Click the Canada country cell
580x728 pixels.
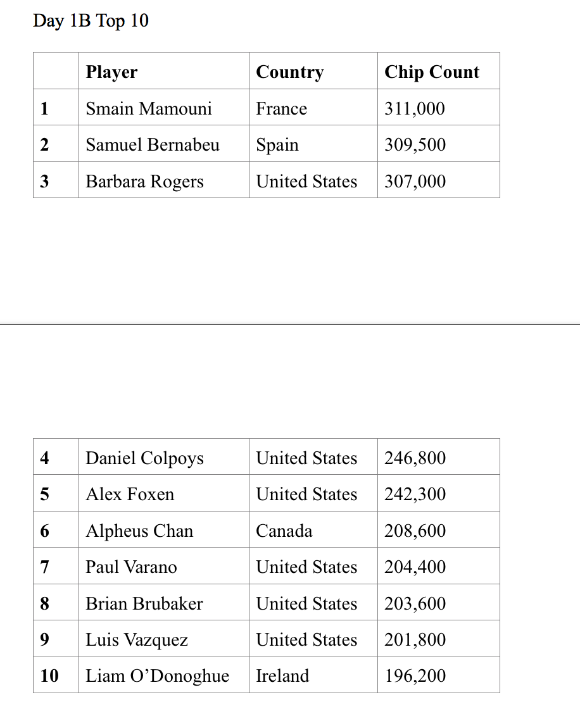[x=313, y=529]
